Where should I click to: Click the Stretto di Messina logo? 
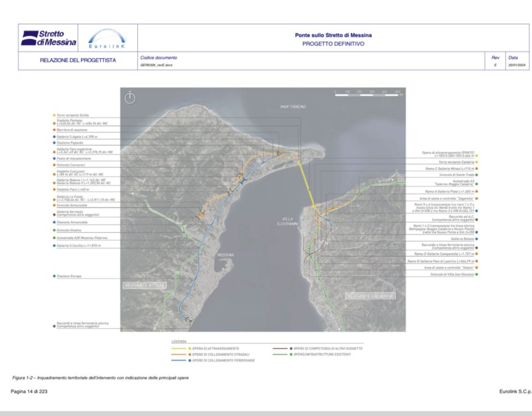[x=48, y=38]
